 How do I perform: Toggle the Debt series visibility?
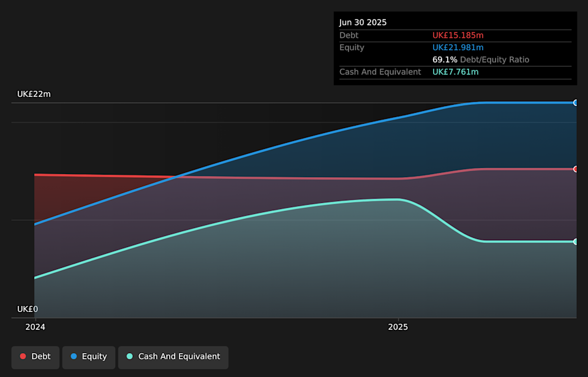click(x=35, y=356)
